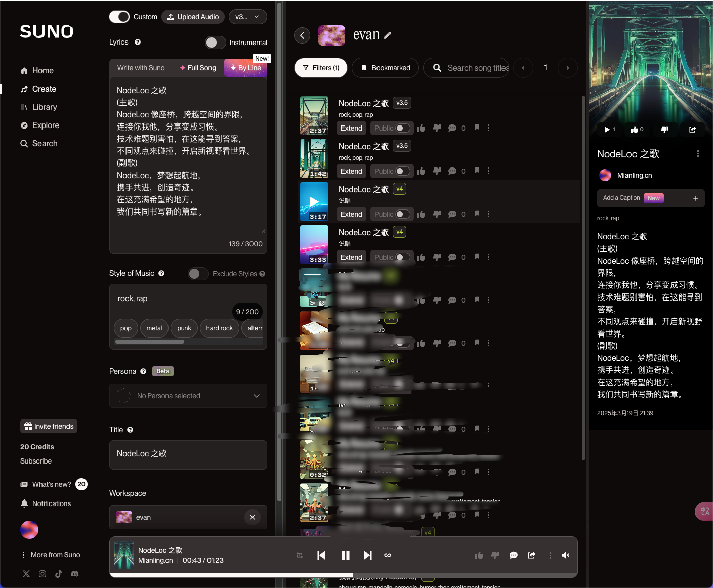Extend the first NodeLoc v3.5 song
This screenshot has height=588, width=713.
(x=351, y=128)
